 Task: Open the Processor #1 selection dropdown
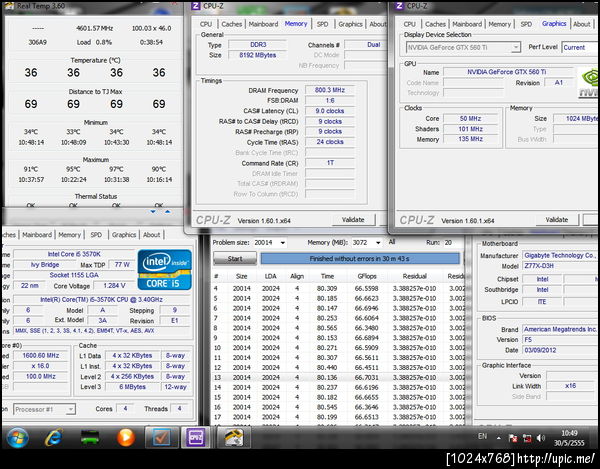click(44, 409)
